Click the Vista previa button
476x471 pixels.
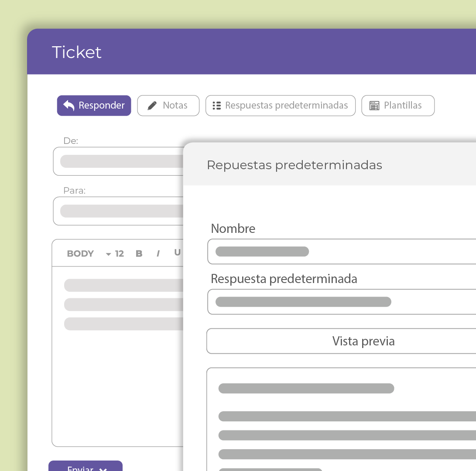pyautogui.click(x=341, y=341)
